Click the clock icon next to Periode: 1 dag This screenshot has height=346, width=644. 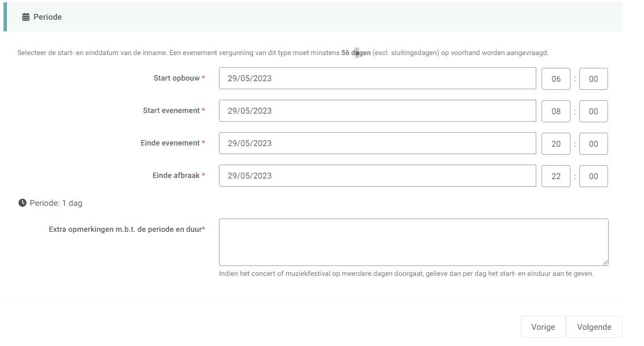click(23, 203)
